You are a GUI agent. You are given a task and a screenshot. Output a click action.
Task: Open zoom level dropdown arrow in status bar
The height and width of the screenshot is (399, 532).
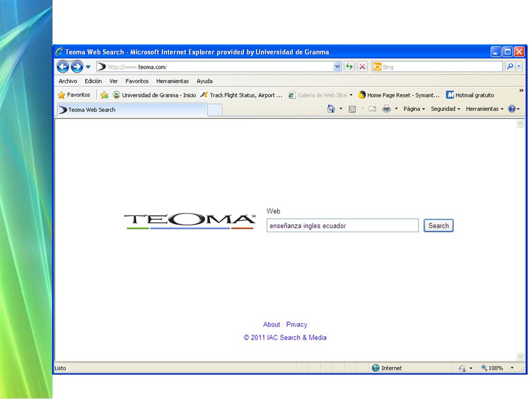coord(512,368)
